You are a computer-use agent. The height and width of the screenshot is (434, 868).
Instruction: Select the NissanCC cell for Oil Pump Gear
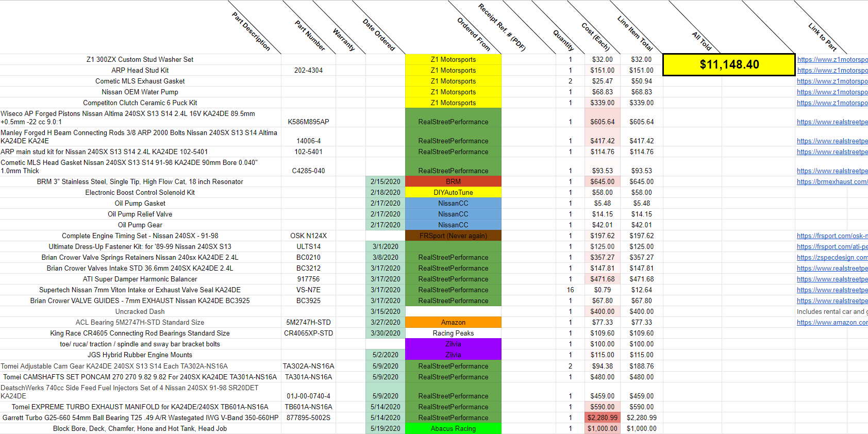453,225
